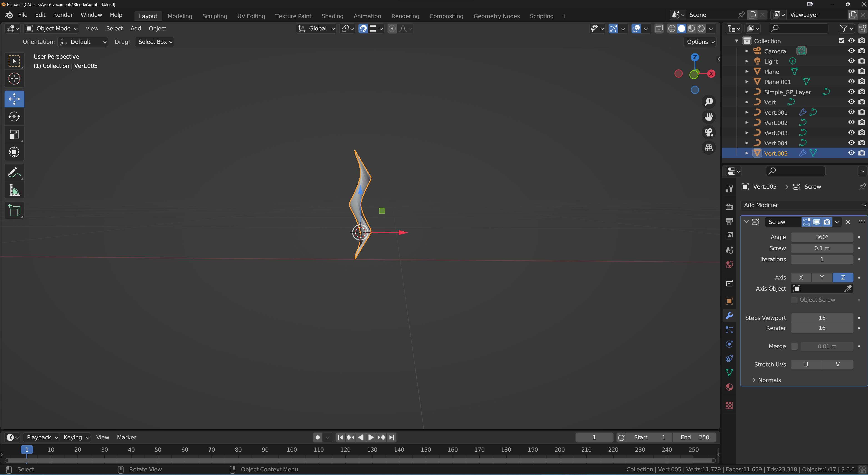
Task: Pick the Scale tool
Action: [x=14, y=134]
